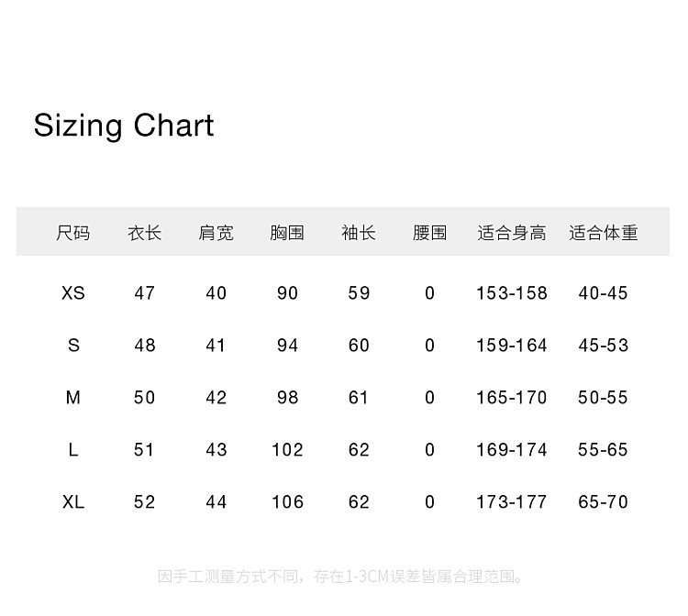Select the XL size row label
Image resolution: width=688 pixels, height=616 pixels.
[73, 502]
